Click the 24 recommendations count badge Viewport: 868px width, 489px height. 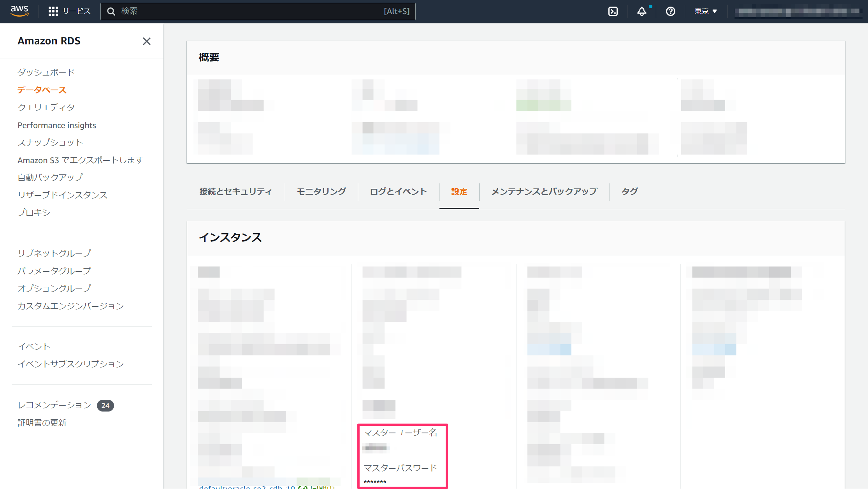pos(105,406)
